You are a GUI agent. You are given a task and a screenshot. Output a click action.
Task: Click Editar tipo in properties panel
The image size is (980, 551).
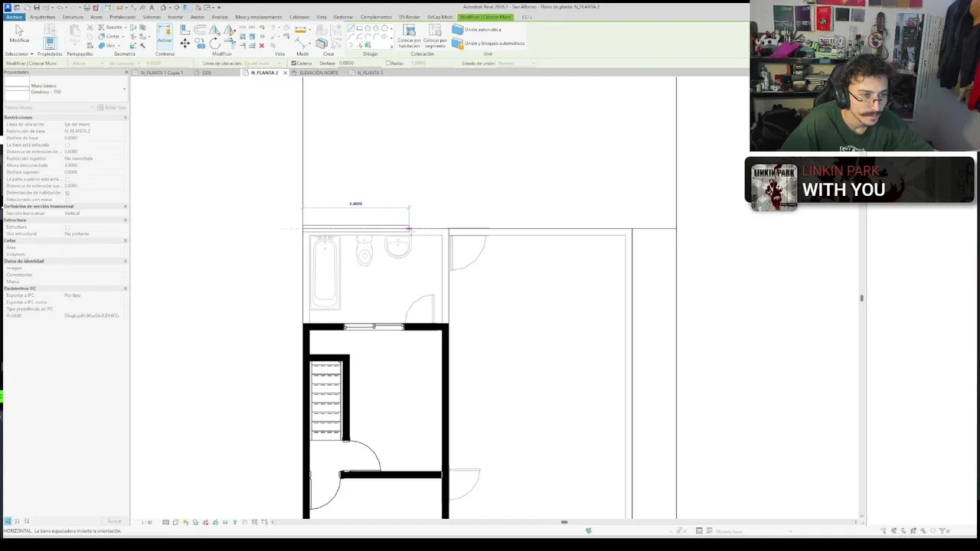[x=110, y=107]
